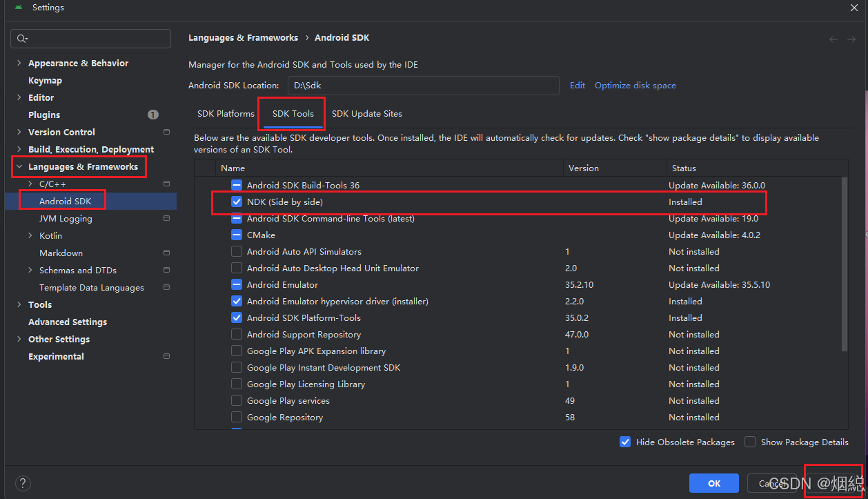Screen dimensions: 868x499
Task: Click Languages & Frameworks breadcrumb
Action: coord(244,38)
